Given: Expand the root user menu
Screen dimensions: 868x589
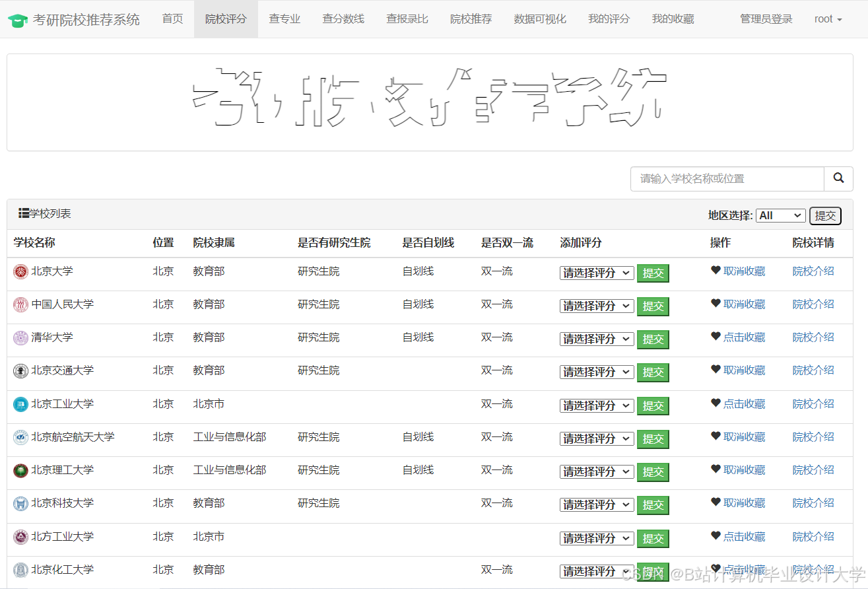Looking at the screenshot, I should [x=828, y=19].
